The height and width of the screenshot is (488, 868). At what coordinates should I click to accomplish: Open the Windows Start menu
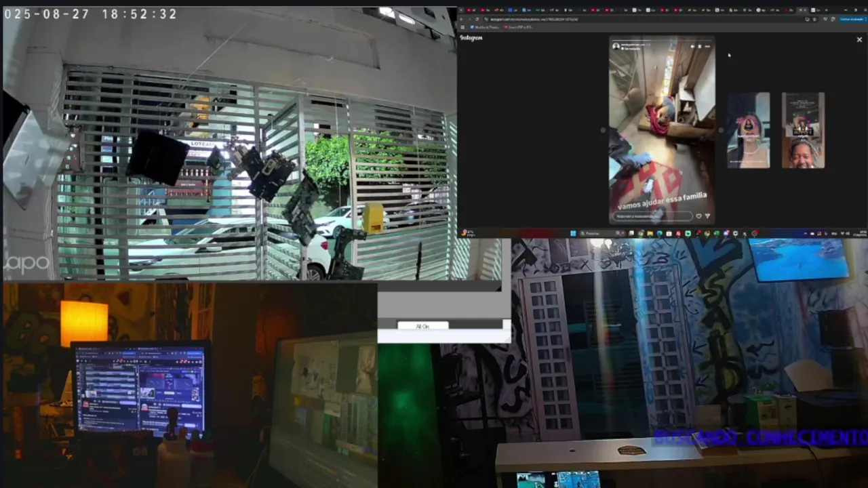coord(574,233)
